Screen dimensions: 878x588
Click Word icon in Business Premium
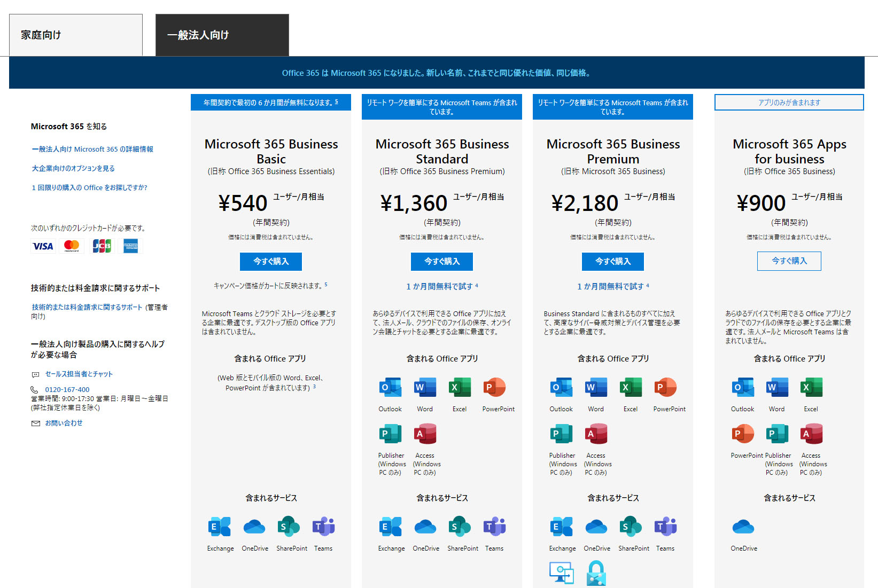coord(596,387)
